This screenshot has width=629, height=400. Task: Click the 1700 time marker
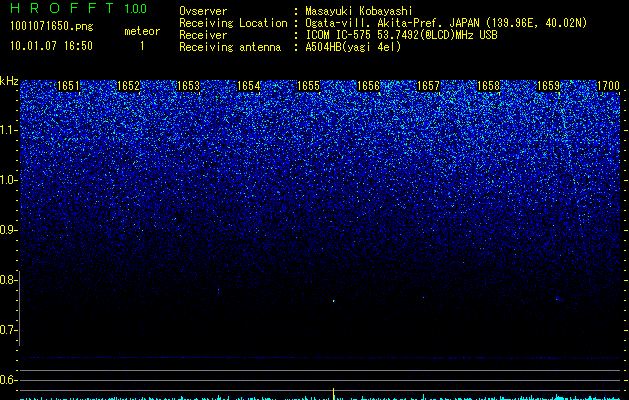[609, 86]
